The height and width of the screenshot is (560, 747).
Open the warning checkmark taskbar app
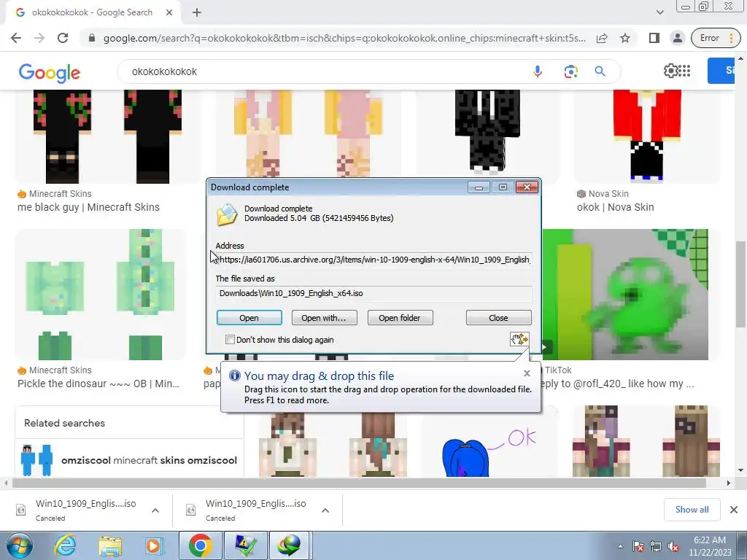click(246, 545)
